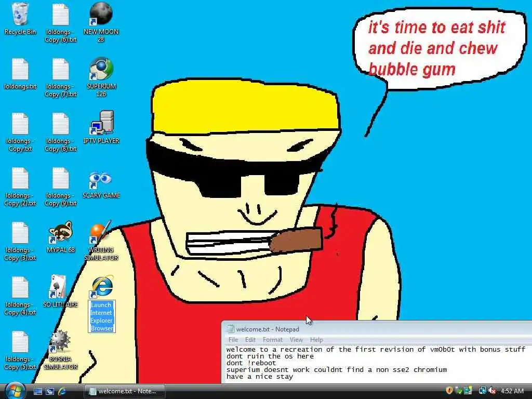Select the loldongs - Copy (7).txt file
532x399 pixels.
pos(60,78)
